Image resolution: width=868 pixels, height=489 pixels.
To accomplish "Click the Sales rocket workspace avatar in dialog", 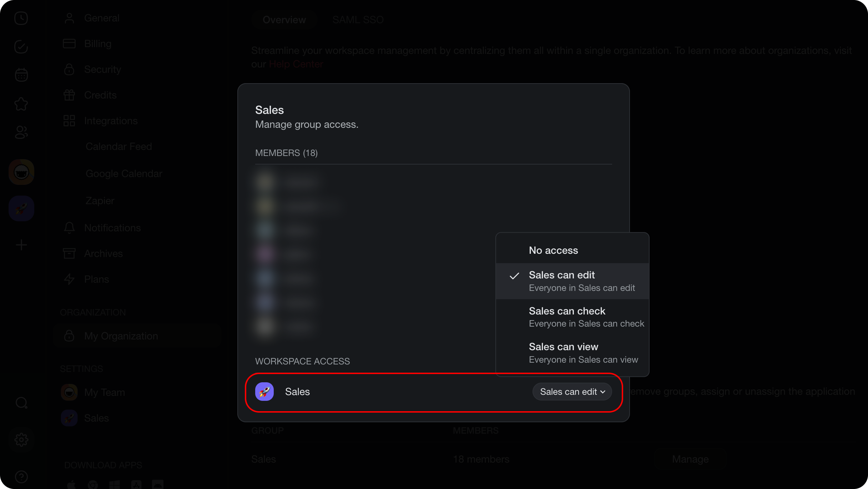I will (264, 392).
